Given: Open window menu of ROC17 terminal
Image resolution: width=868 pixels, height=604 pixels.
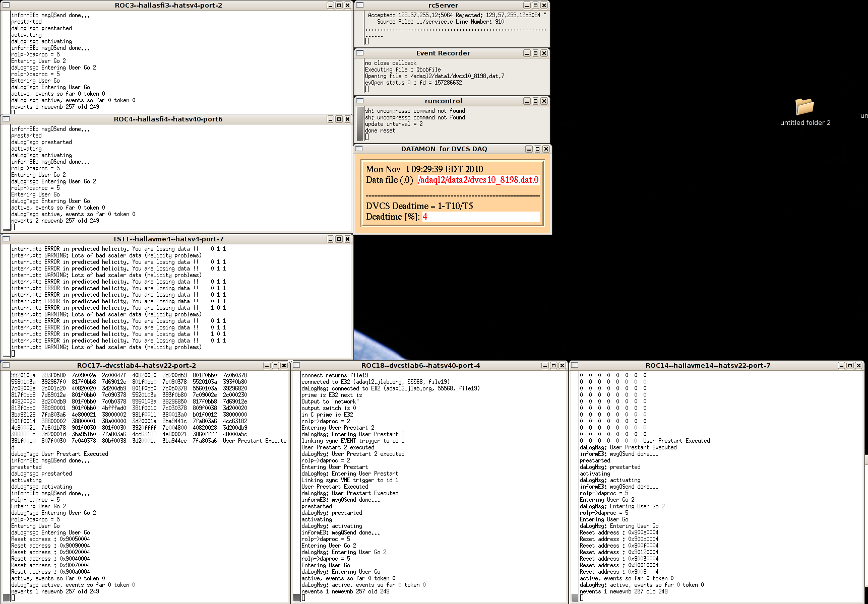Looking at the screenshot, I should (x=6, y=365).
